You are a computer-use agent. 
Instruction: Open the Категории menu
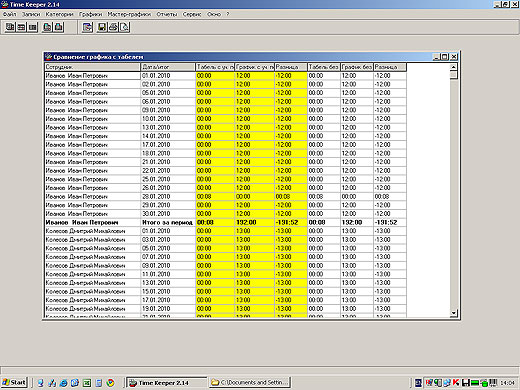coord(59,14)
